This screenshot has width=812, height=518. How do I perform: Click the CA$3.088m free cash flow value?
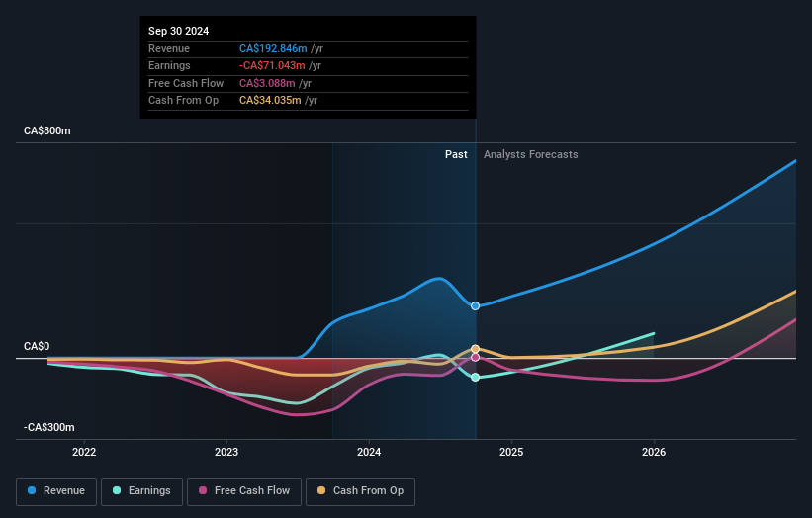click(x=267, y=83)
